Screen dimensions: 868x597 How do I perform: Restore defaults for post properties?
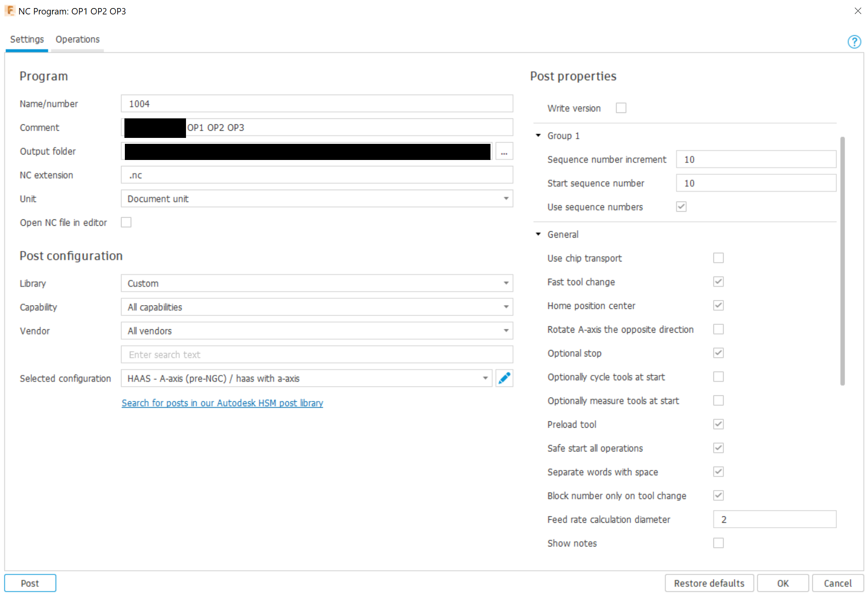pyautogui.click(x=709, y=583)
